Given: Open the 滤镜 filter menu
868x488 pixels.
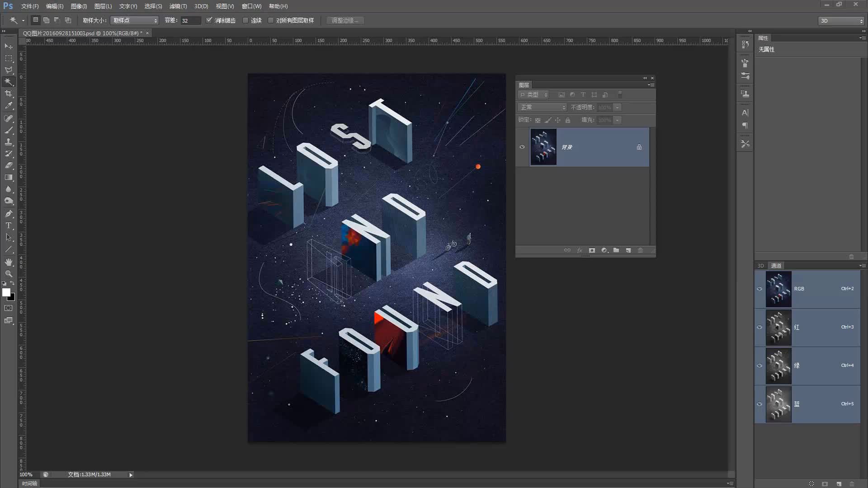Looking at the screenshot, I should click(x=178, y=6).
